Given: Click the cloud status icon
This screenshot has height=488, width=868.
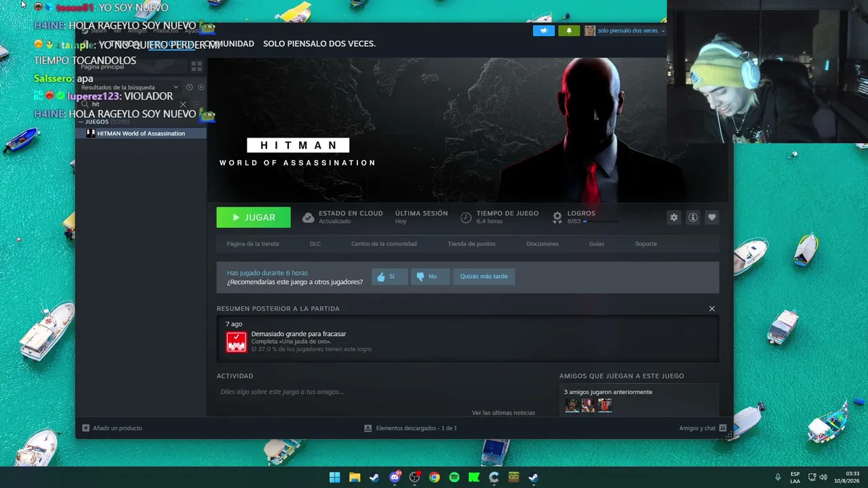Looking at the screenshot, I should tap(308, 218).
